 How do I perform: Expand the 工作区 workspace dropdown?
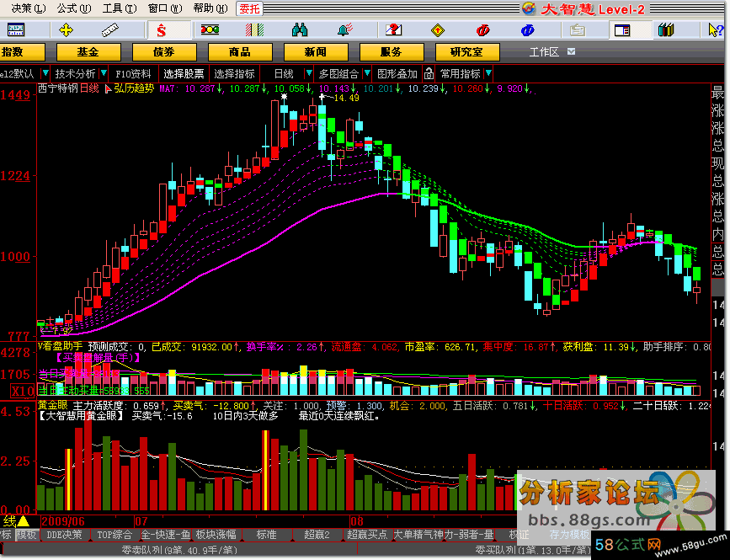coord(571,51)
